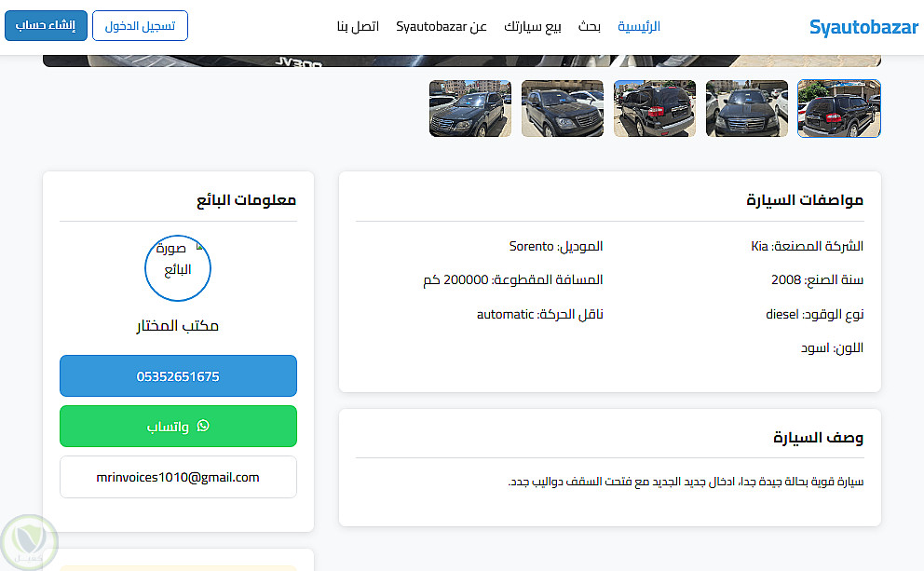Click the مواصفات السيارة heading
Viewport: 924px width, 571px height.
(805, 200)
